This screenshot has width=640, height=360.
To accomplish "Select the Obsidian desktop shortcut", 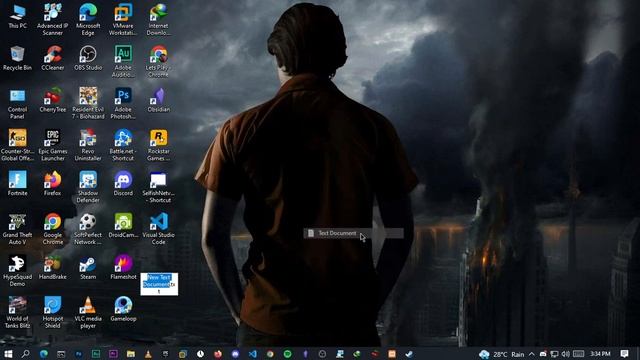I will pyautogui.click(x=158, y=100).
